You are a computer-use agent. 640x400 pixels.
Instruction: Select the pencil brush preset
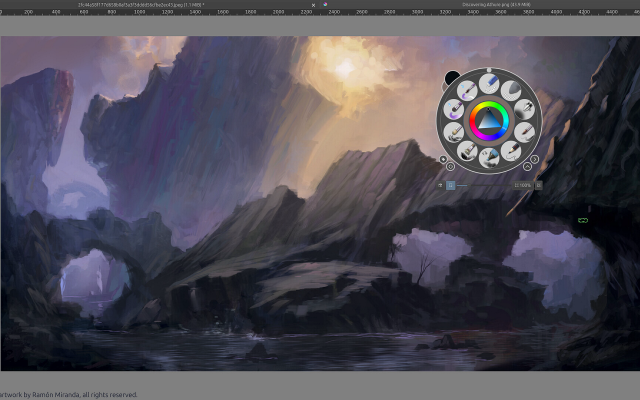511,151
